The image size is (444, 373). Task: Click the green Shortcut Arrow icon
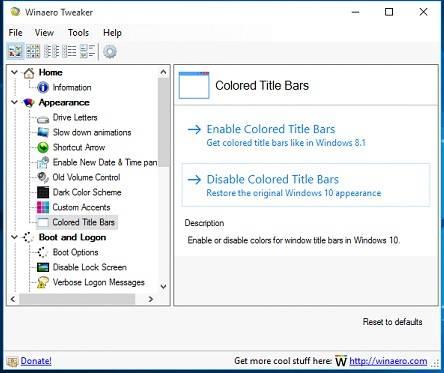click(x=43, y=147)
